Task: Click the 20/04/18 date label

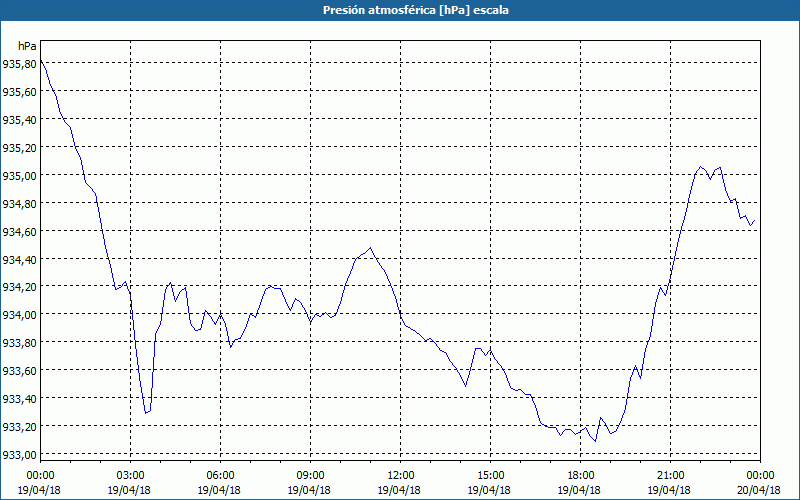Action: [759, 490]
